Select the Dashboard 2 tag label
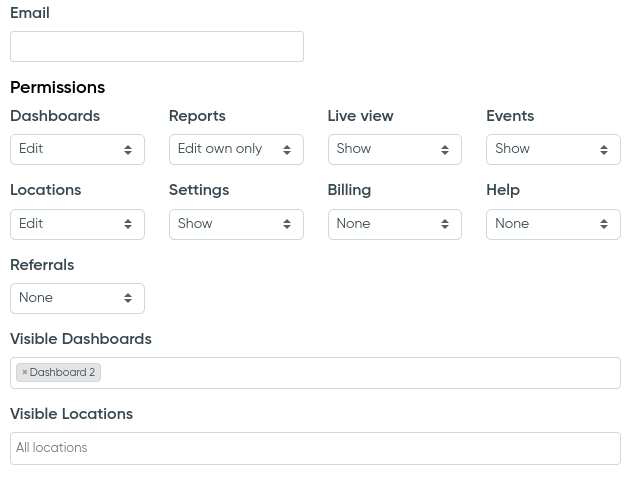629x478 pixels. tap(62, 372)
